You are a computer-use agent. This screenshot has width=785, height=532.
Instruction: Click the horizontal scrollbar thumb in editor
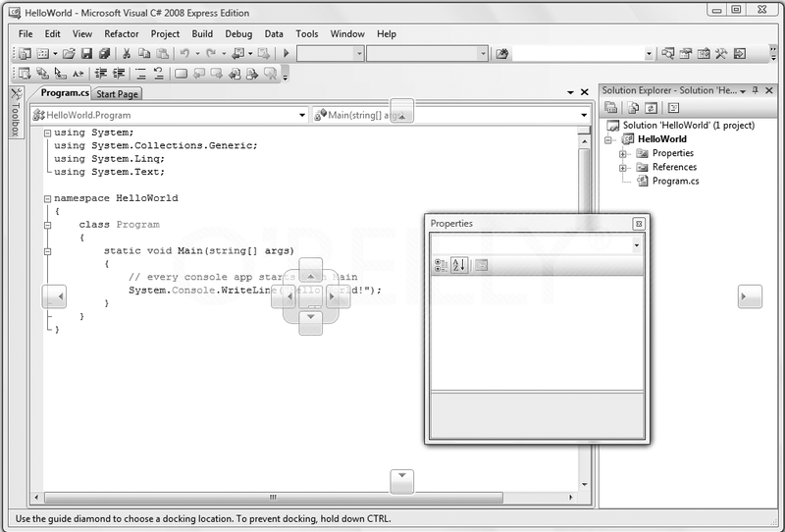[x=274, y=498]
